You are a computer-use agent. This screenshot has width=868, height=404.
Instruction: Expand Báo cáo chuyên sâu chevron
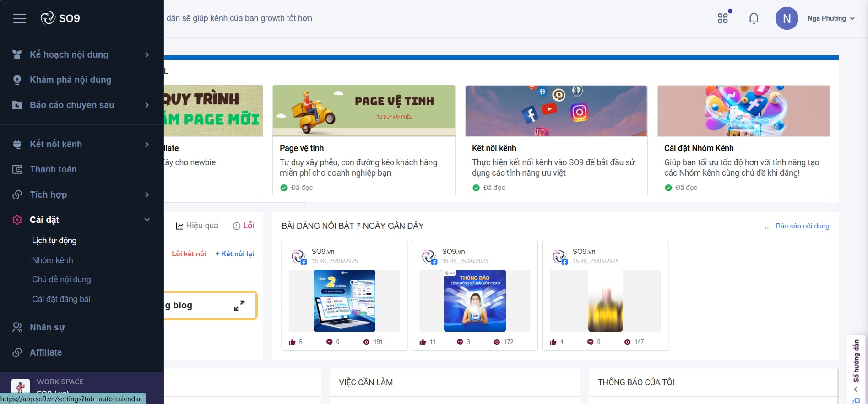click(x=147, y=105)
